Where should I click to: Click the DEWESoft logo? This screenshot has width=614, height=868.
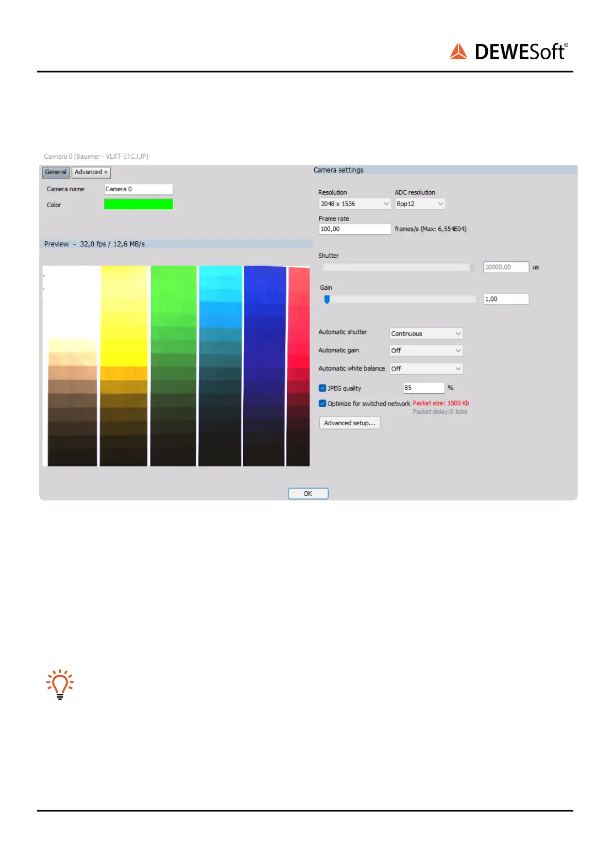click(x=509, y=52)
